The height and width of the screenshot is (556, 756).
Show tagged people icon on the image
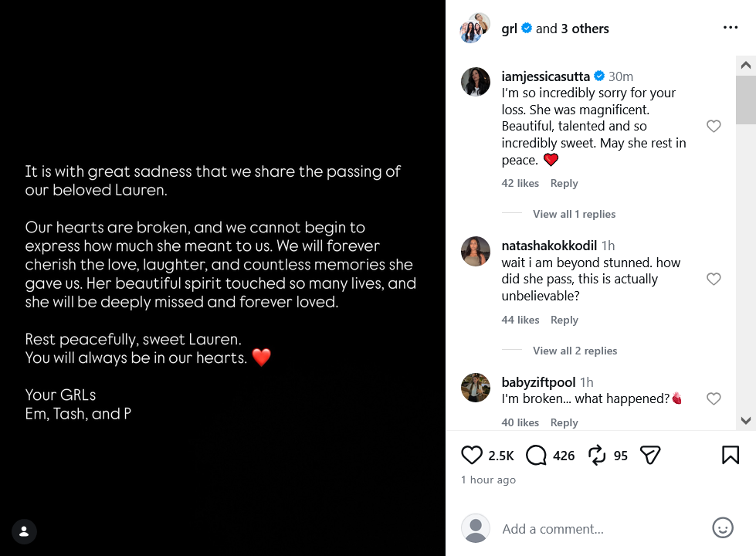(24, 531)
